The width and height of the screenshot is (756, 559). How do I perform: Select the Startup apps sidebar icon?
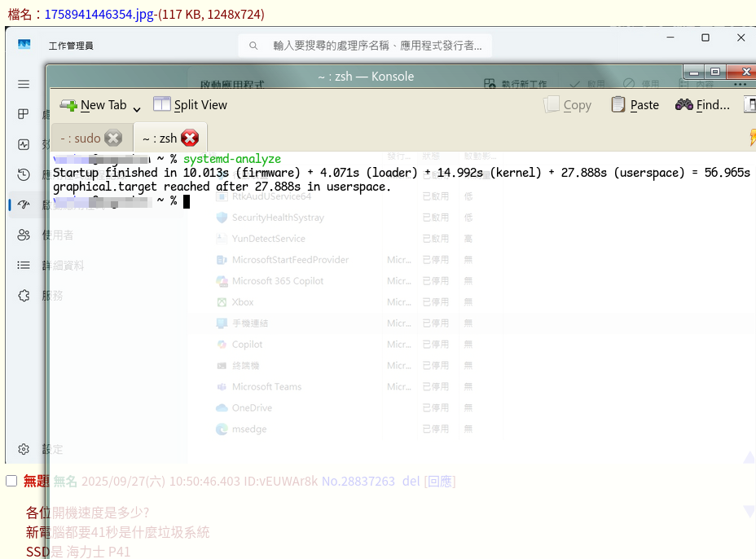(x=24, y=205)
